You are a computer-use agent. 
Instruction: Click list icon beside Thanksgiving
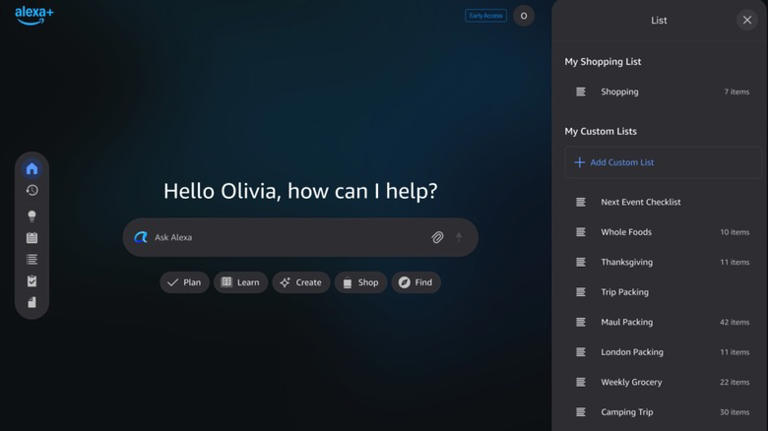[x=581, y=262]
